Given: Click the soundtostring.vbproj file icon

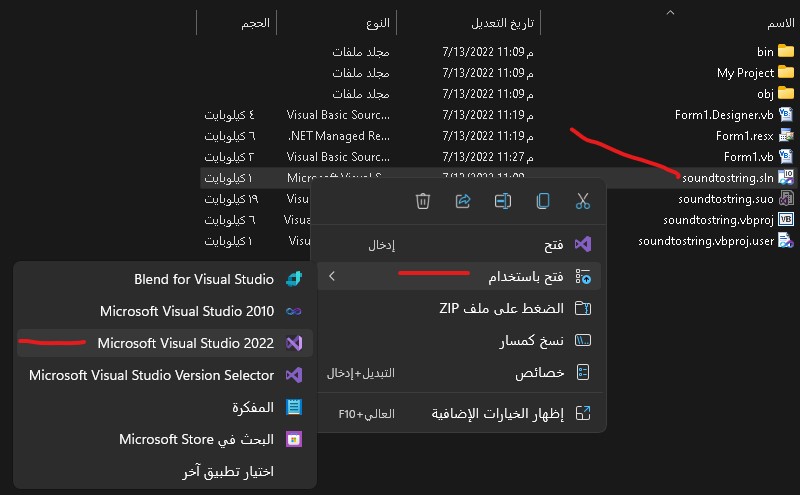Looking at the screenshot, I should coord(786,219).
